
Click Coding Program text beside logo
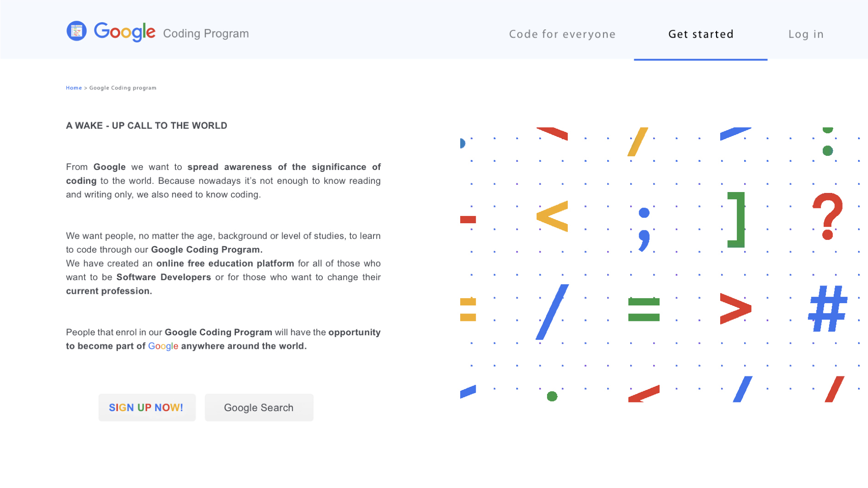pos(206,34)
